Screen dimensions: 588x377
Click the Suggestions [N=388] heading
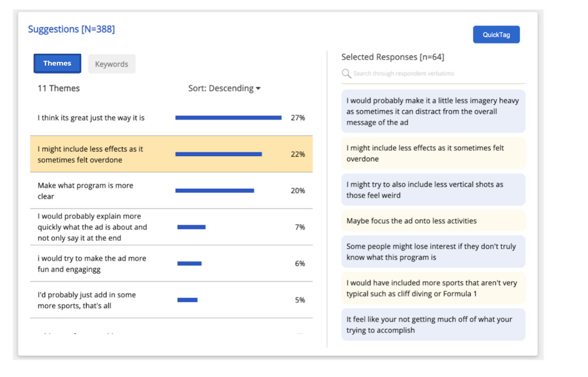click(x=72, y=29)
